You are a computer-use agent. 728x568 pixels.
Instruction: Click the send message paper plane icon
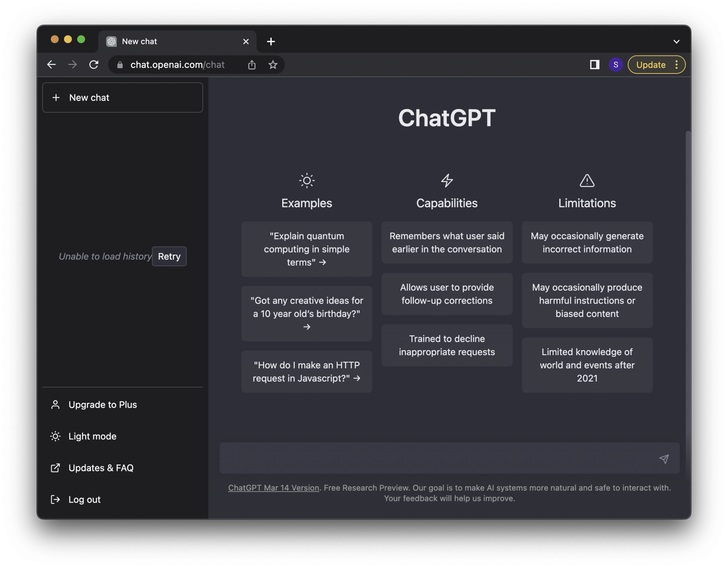pyautogui.click(x=664, y=459)
